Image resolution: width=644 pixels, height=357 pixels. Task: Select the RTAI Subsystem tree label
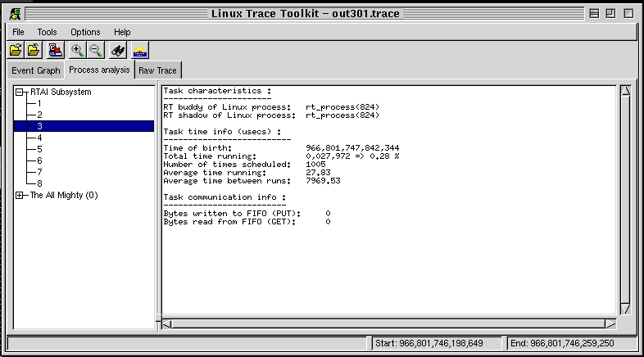[x=61, y=92]
